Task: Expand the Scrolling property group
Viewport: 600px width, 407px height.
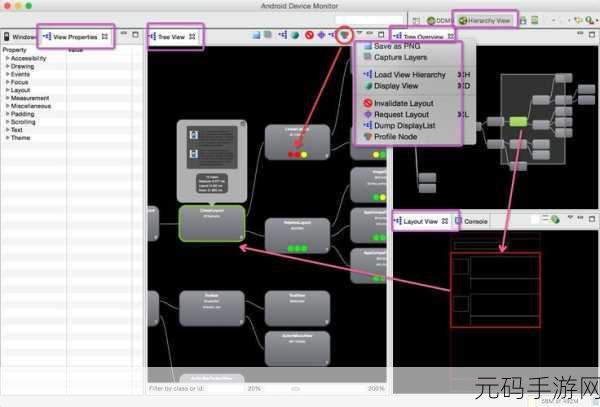Action: coord(7,122)
